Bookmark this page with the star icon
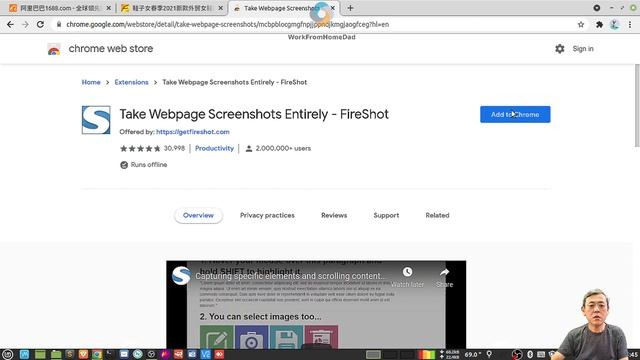This screenshot has height=360, width=640. pyautogui.click(x=581, y=24)
